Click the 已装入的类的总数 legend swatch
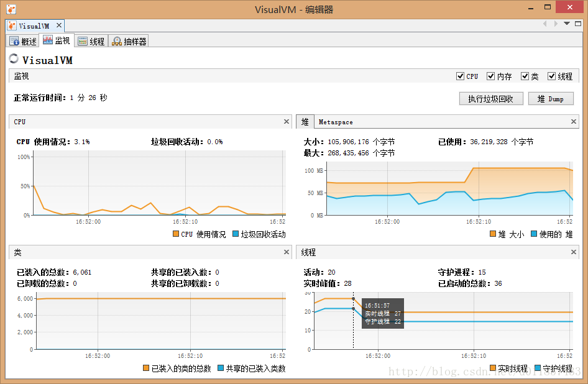Image resolution: width=588 pixels, height=384 pixels. coord(146,368)
